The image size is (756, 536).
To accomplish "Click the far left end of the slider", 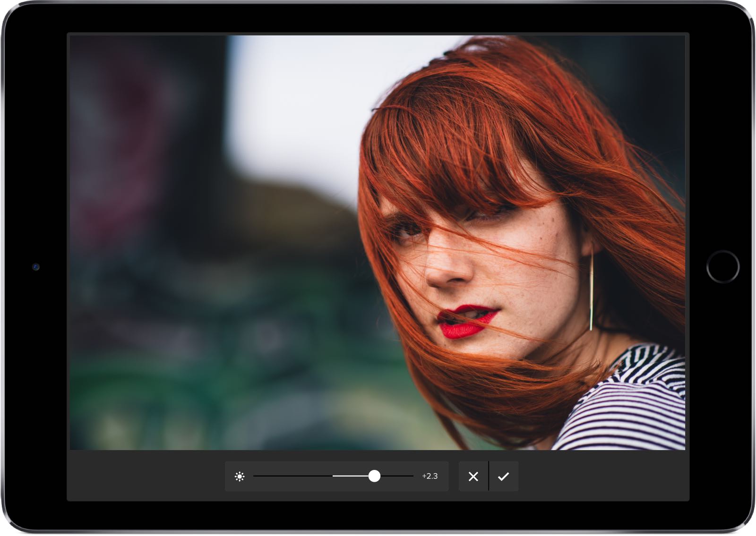I will (257, 476).
